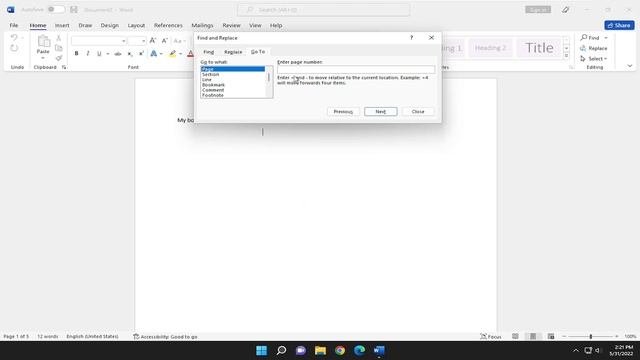The height and width of the screenshot is (360, 640).
Task: Select the Format Painter brush icon
Action: point(59,58)
